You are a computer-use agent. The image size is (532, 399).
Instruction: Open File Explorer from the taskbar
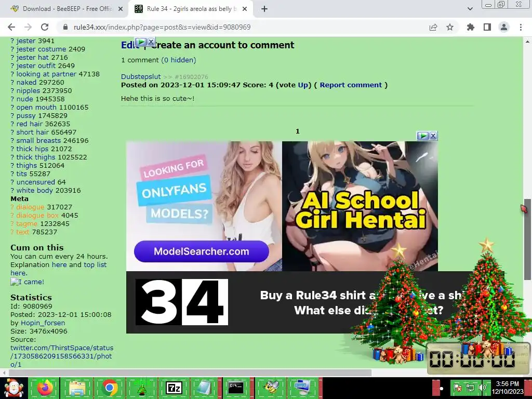[x=77, y=388]
